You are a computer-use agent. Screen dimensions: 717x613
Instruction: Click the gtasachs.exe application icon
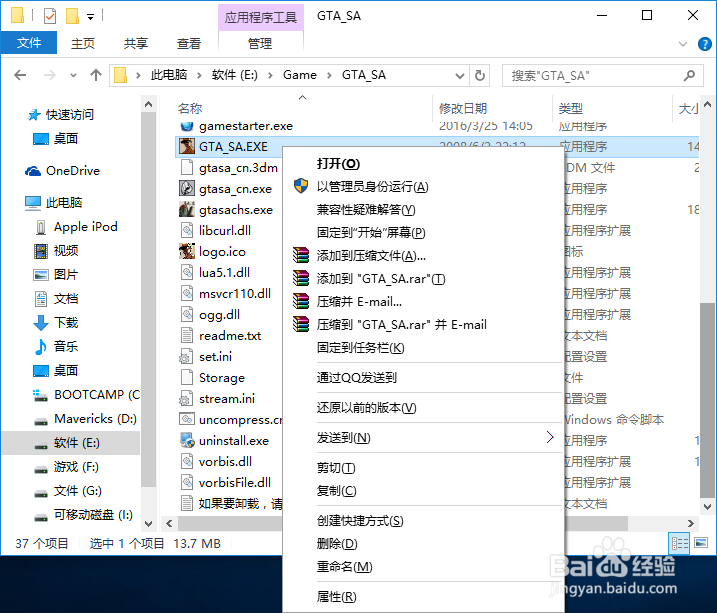click(x=187, y=209)
